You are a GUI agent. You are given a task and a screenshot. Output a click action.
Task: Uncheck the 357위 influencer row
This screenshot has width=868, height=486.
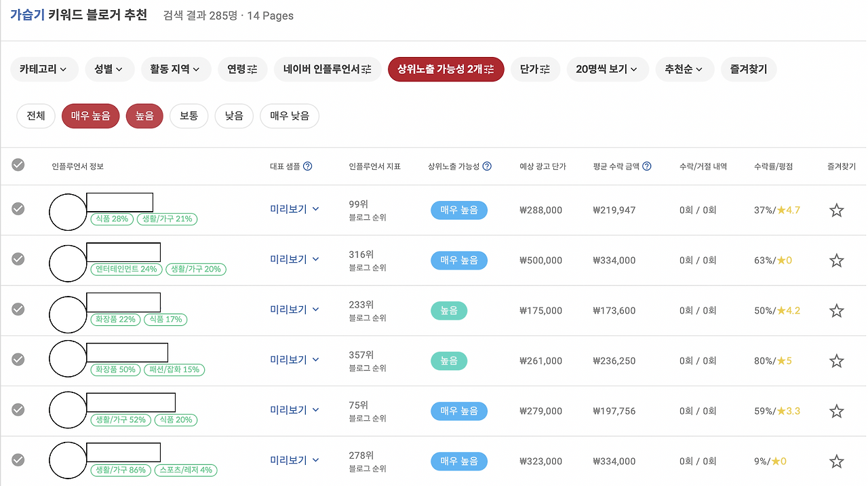18,360
